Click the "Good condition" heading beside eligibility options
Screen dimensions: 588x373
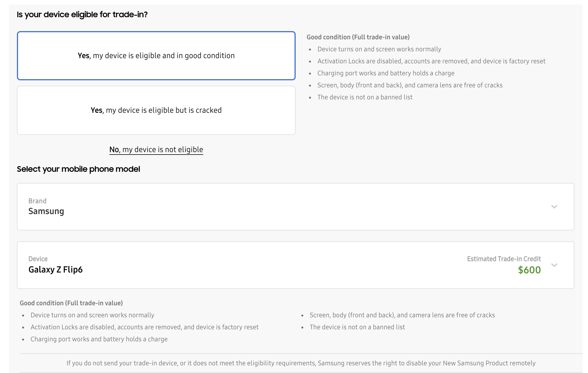(x=358, y=37)
